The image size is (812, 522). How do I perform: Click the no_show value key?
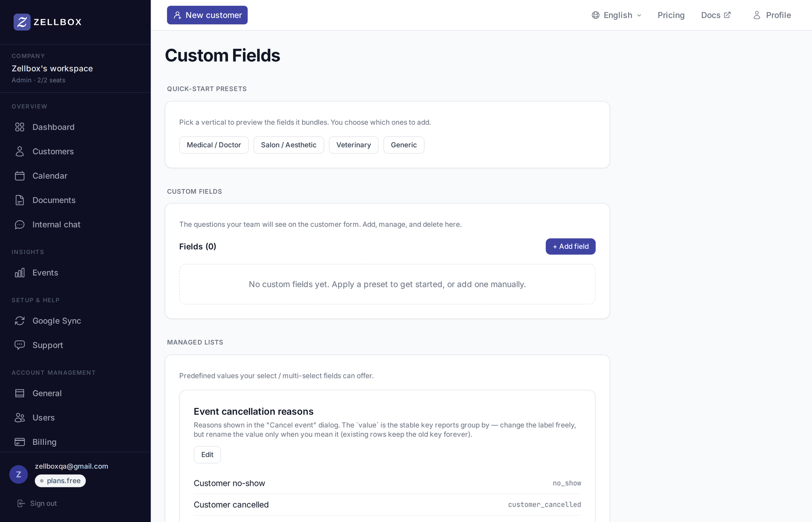(x=567, y=483)
